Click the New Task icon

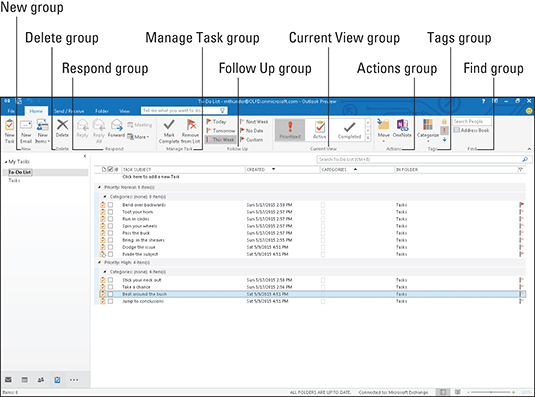pyautogui.click(x=10, y=131)
